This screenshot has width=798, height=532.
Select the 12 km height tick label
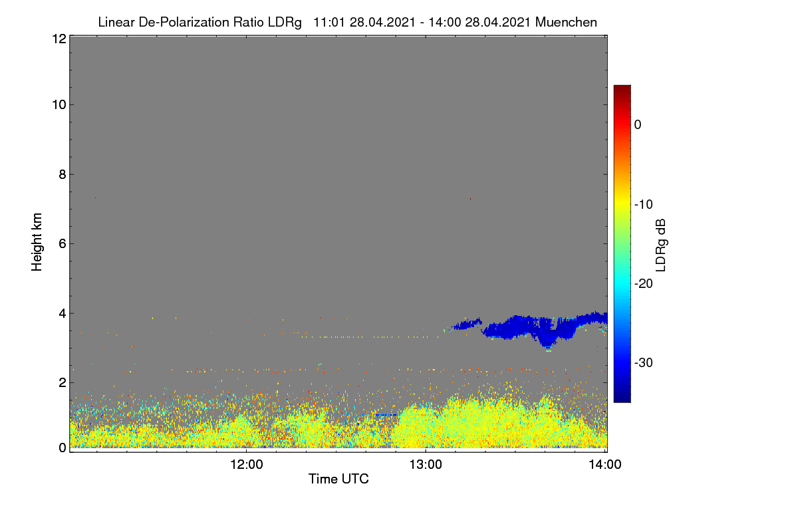(x=59, y=39)
